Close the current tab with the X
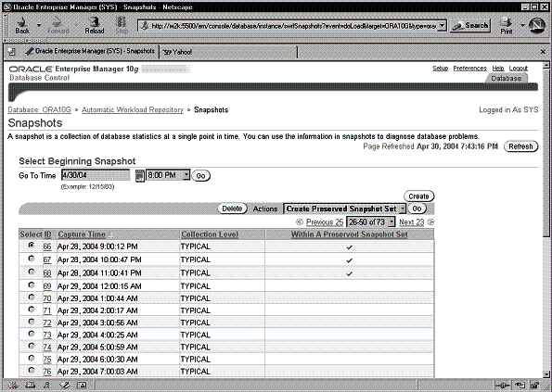The image size is (552, 392). [x=543, y=52]
